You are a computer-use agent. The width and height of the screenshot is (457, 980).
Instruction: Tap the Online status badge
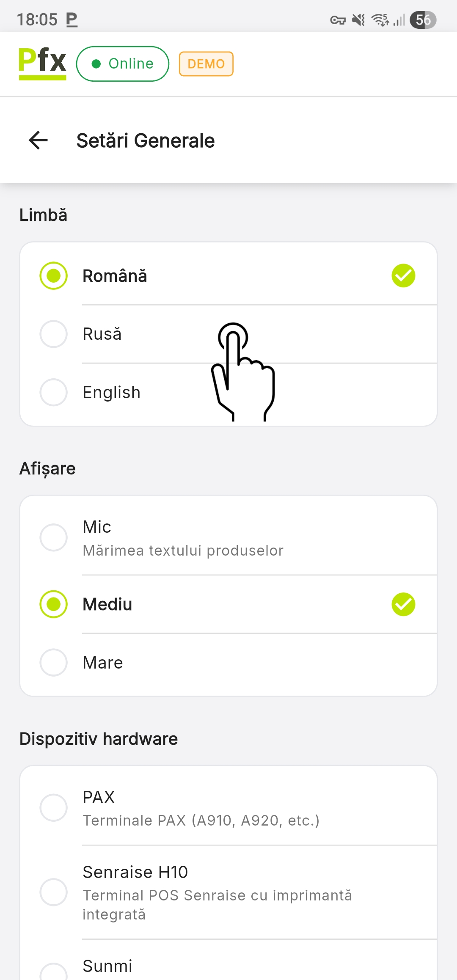pos(123,64)
